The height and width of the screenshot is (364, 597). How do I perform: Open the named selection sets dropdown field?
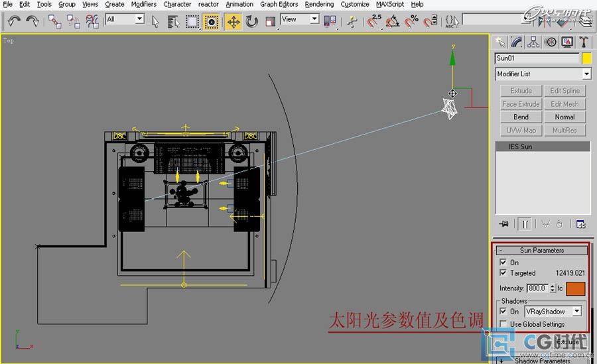click(497, 19)
